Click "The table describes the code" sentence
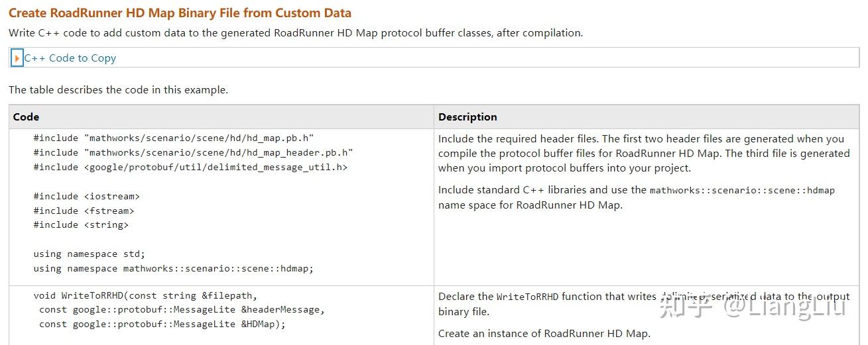Screen dimensions: 868x345 click(118, 89)
